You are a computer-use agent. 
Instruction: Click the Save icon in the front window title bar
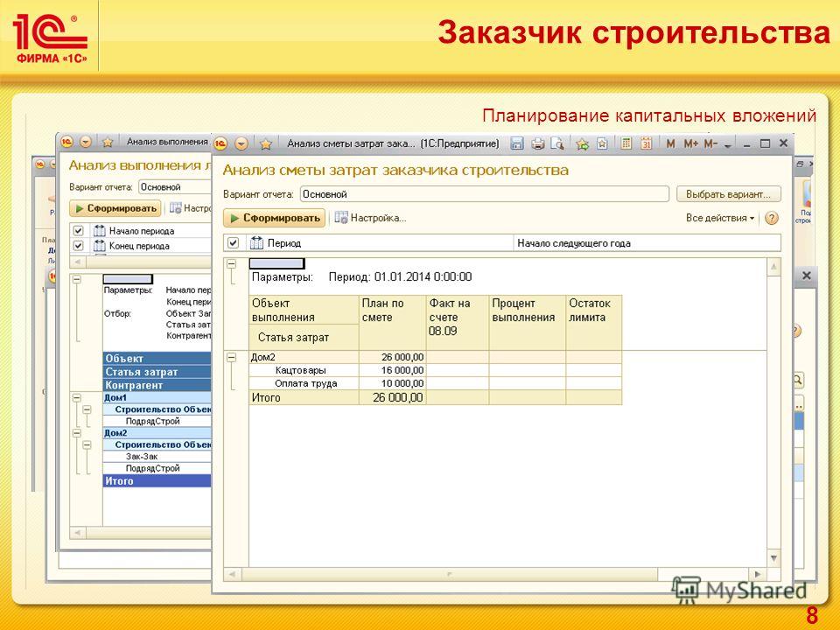[517, 143]
